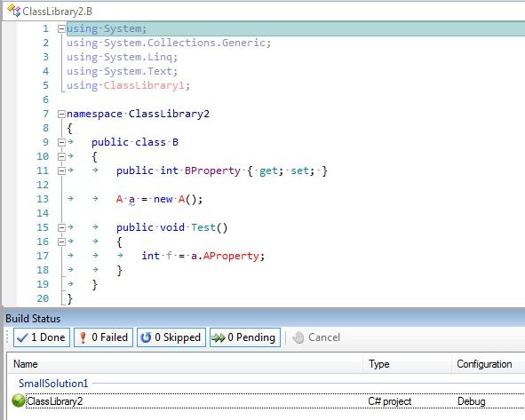
Task: Select the ClassLibrary2 project row
Action: (x=266, y=401)
